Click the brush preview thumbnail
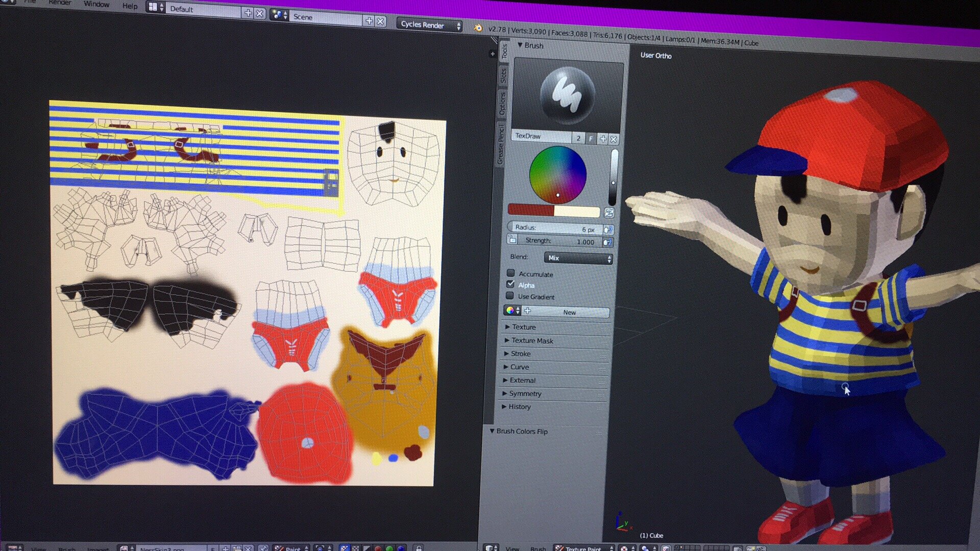Screen dimensions: 980x551 pos(567,95)
